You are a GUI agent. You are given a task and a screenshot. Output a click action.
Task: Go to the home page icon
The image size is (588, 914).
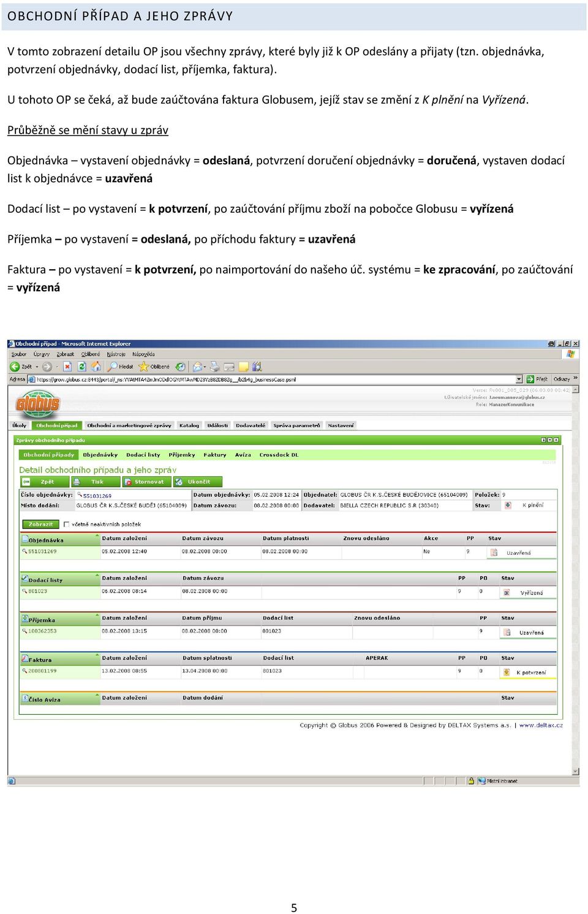pos(96,367)
